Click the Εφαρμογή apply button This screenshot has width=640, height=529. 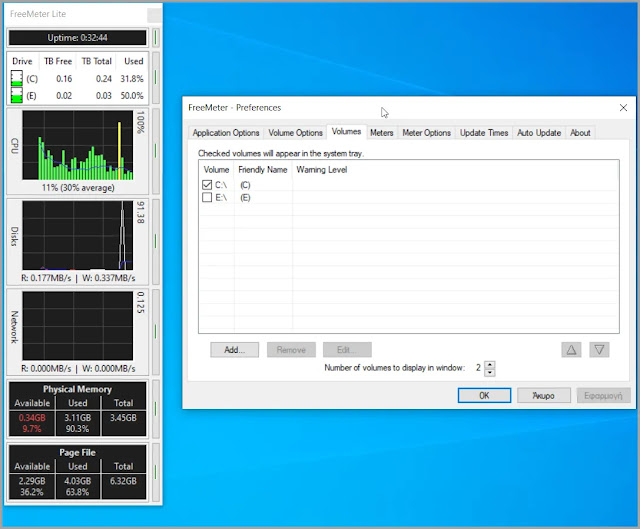[x=603, y=396]
